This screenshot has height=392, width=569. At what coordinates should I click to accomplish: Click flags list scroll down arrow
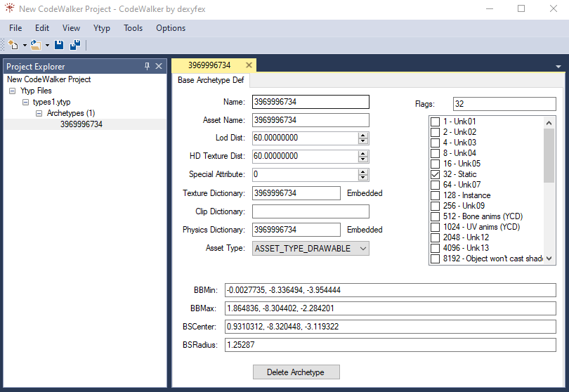click(549, 259)
